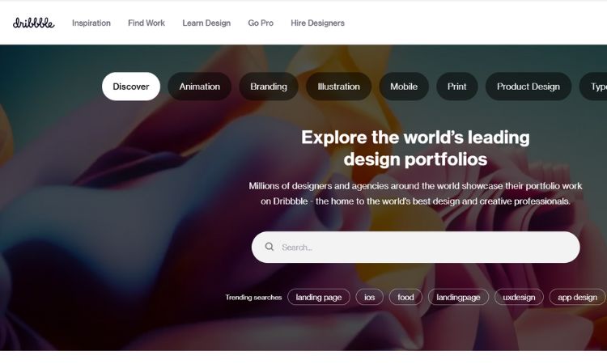
Task: Click the Dribbble logo
Action: [34, 23]
